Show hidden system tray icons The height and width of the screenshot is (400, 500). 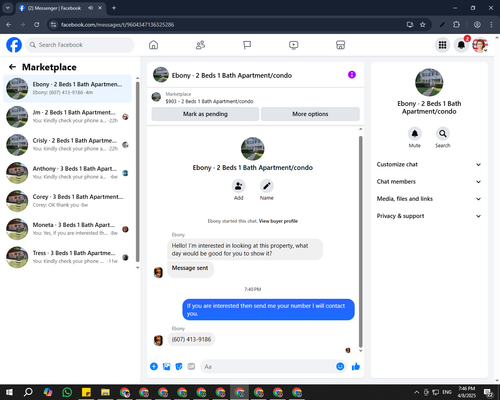[417, 392]
